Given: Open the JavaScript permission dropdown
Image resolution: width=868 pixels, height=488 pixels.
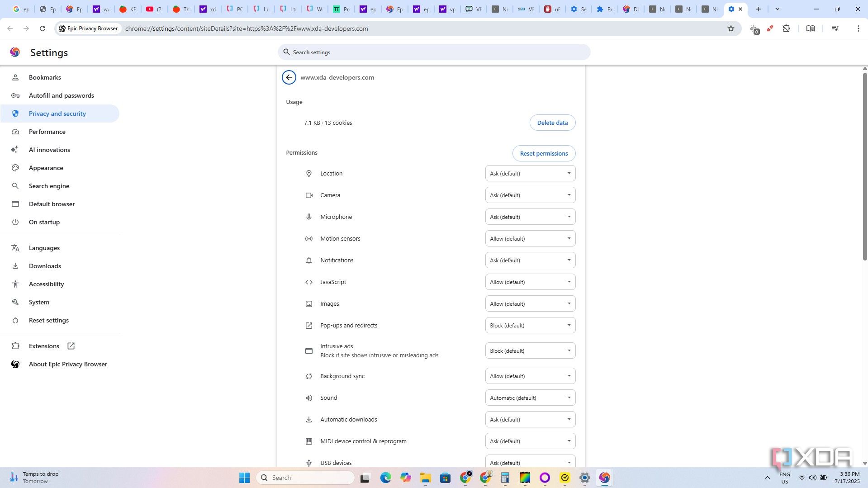Looking at the screenshot, I should pos(530,282).
